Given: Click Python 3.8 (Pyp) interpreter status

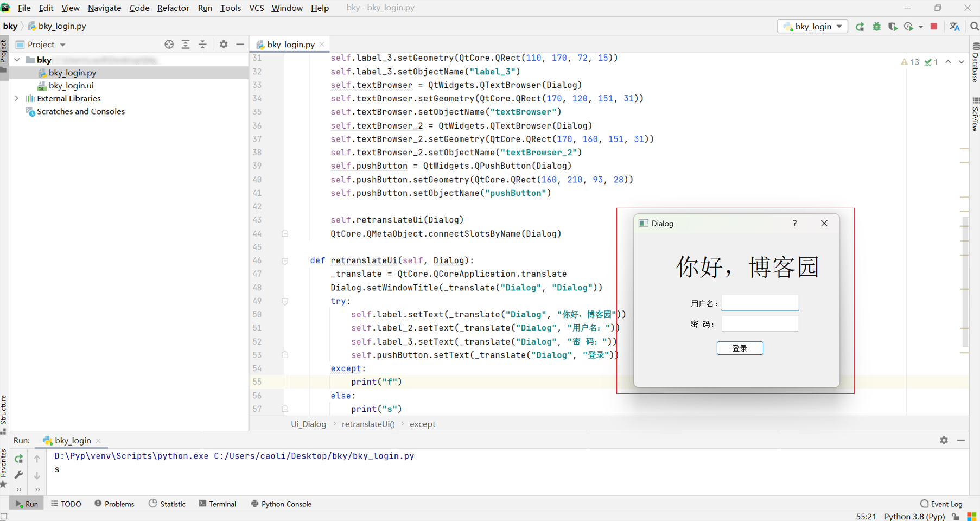Looking at the screenshot, I should 914,516.
